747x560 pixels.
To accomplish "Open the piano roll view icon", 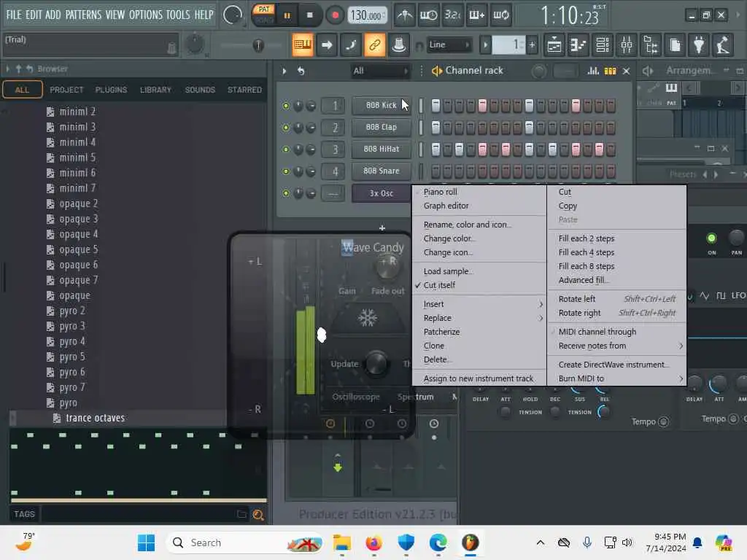I will click(578, 44).
